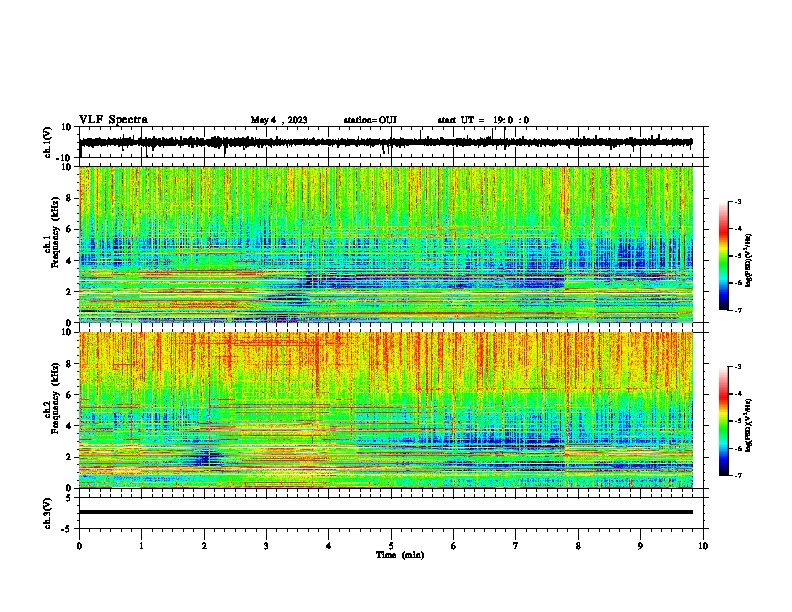Click time axis tick label "4"
Viewport: 792px width, 612px height.
tap(329, 546)
